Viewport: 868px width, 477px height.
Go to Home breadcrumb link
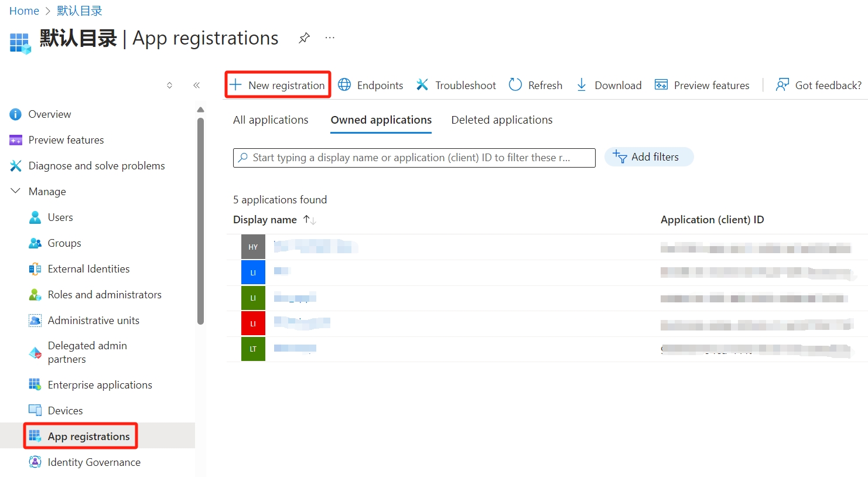[24, 11]
